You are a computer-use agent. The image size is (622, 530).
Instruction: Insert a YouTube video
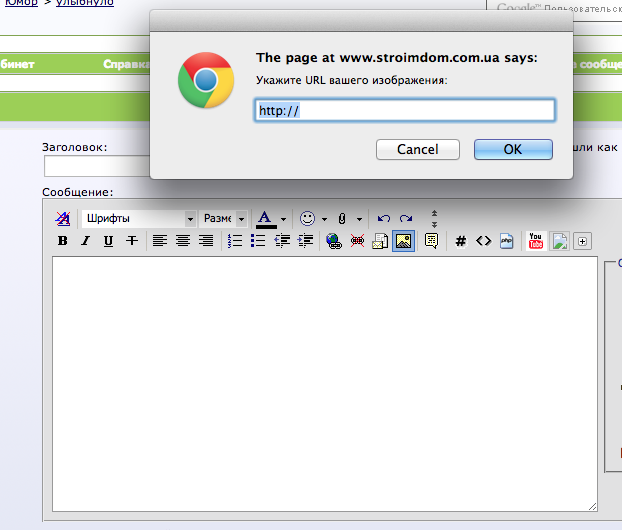pos(536,241)
